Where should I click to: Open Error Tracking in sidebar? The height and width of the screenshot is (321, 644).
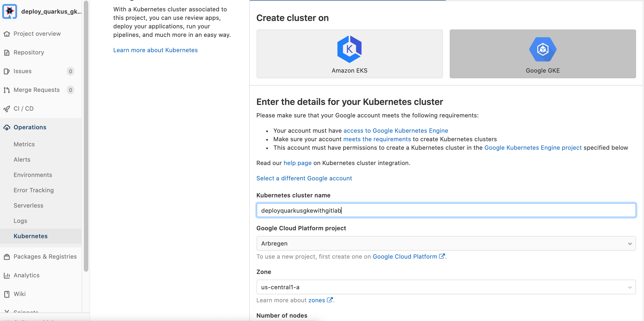point(34,190)
